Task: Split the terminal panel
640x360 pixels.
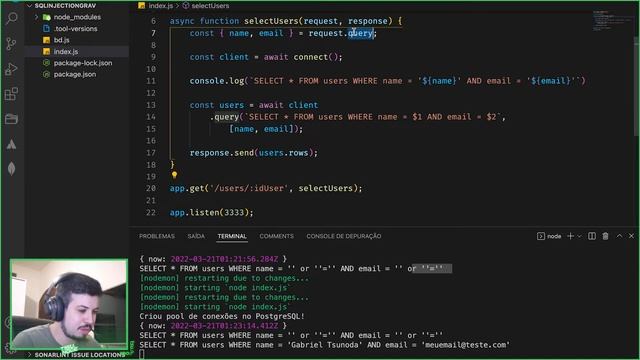Action: (x=592, y=236)
